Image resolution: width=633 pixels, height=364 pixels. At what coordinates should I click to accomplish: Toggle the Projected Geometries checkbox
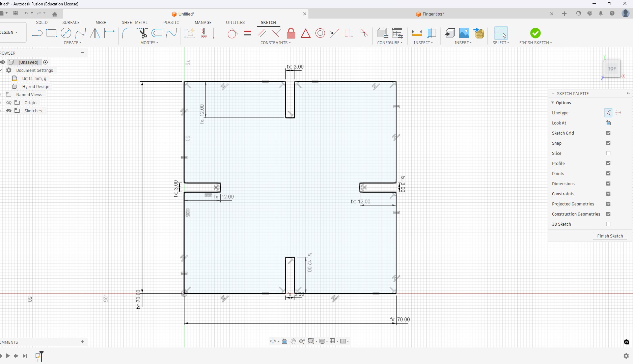(608, 204)
